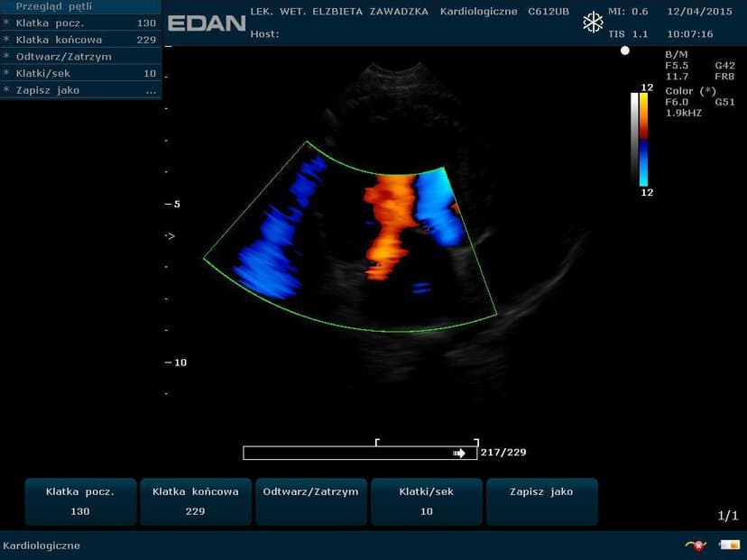Click the bottom Klatki/sek 10 button

427,501
